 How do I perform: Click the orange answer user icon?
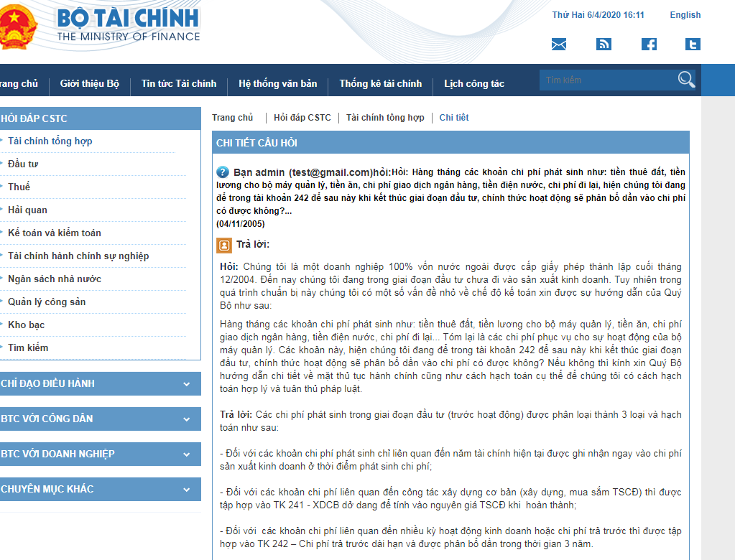click(x=224, y=246)
